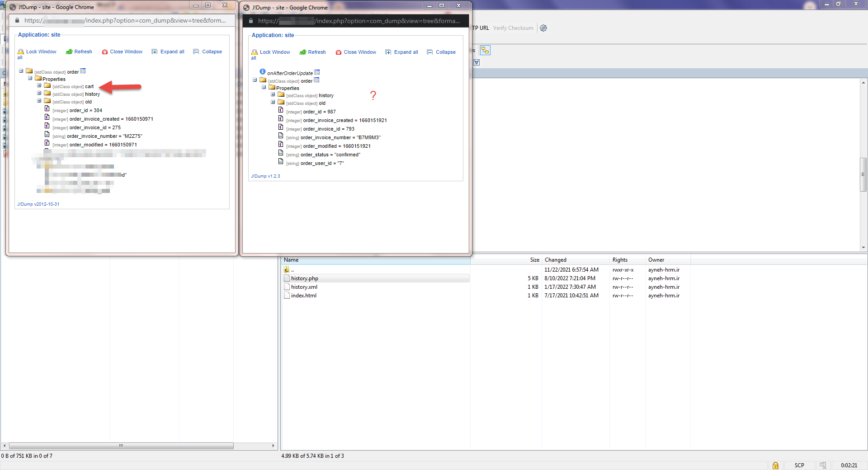
Task: Click red Close Window icon in left J!Dump
Action: (x=105, y=52)
